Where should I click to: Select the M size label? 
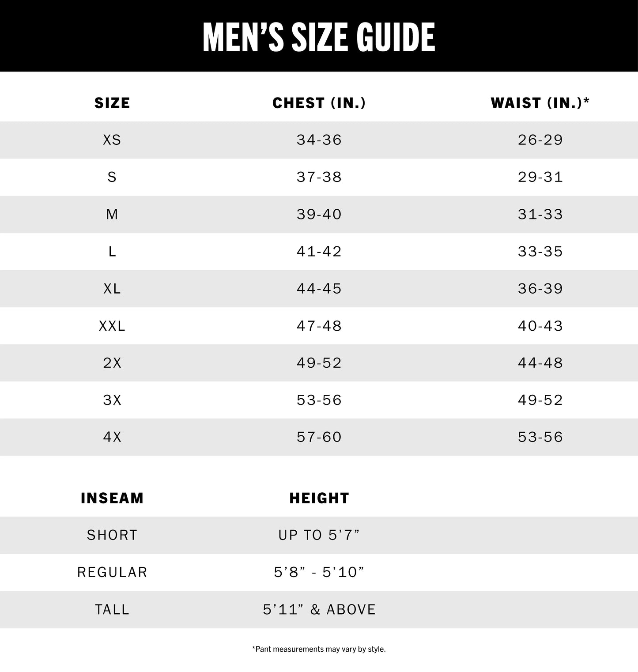tap(112, 214)
